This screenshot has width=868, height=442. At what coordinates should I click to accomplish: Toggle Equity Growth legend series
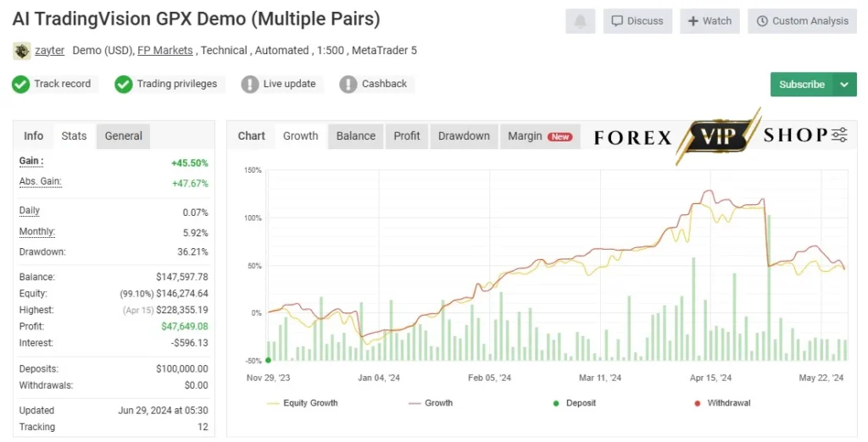click(303, 403)
